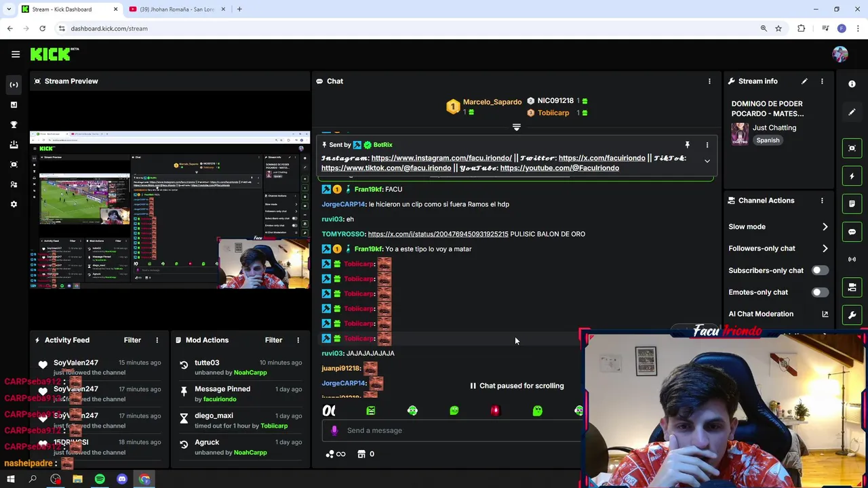Open taskbar search magnifier
Viewport: 868px width, 488px height.
click(x=33, y=479)
